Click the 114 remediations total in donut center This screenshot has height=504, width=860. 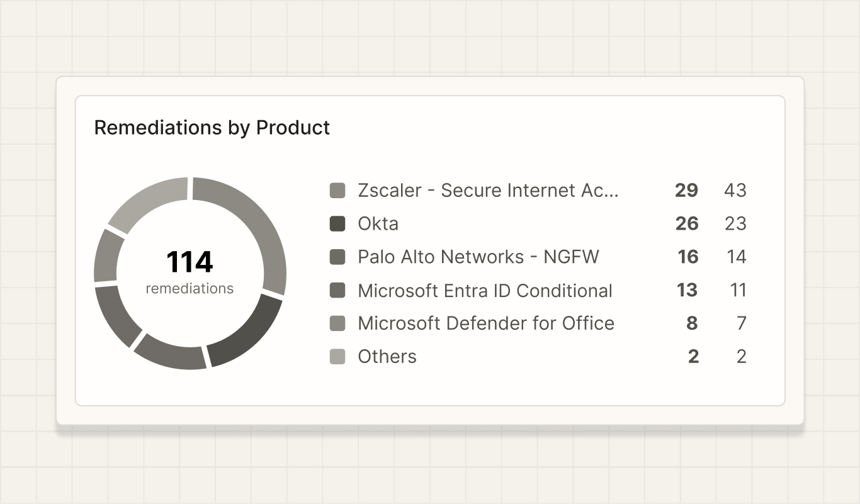190,272
